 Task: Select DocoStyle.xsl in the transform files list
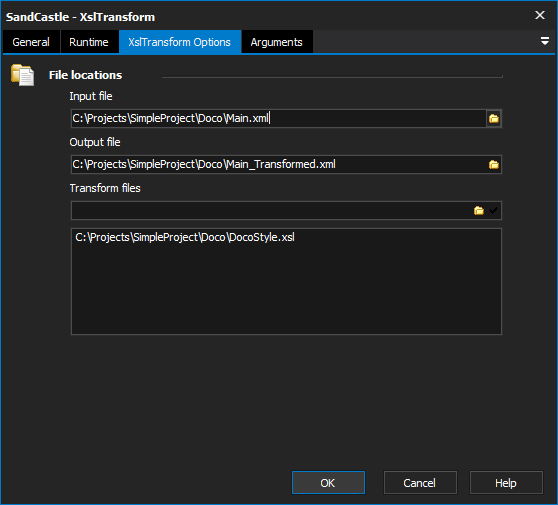tap(185, 237)
